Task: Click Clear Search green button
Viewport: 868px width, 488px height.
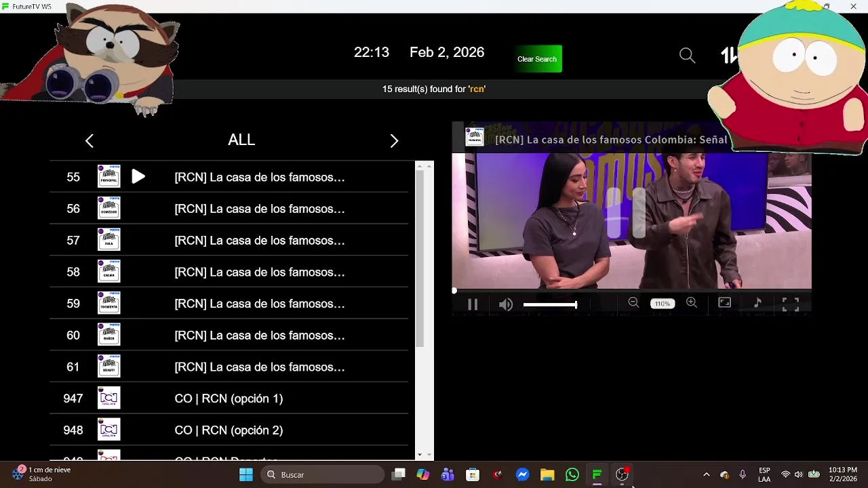Action: coord(537,59)
